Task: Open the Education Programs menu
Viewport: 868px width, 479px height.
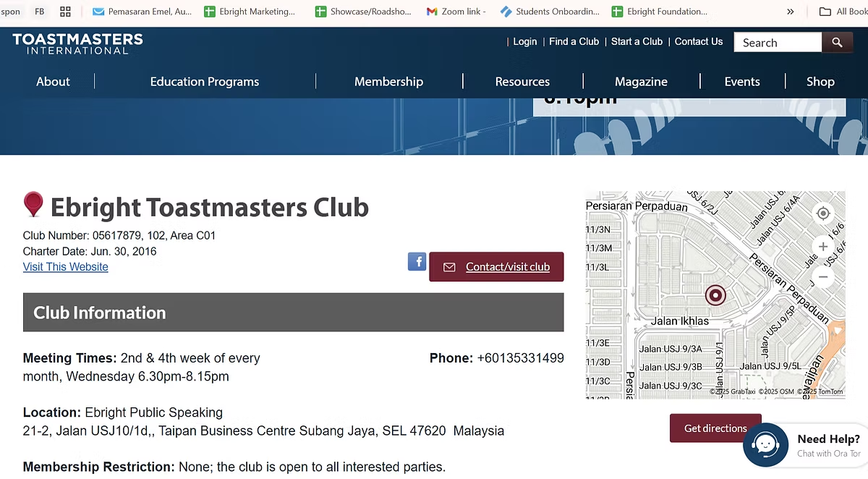Action: 205,82
